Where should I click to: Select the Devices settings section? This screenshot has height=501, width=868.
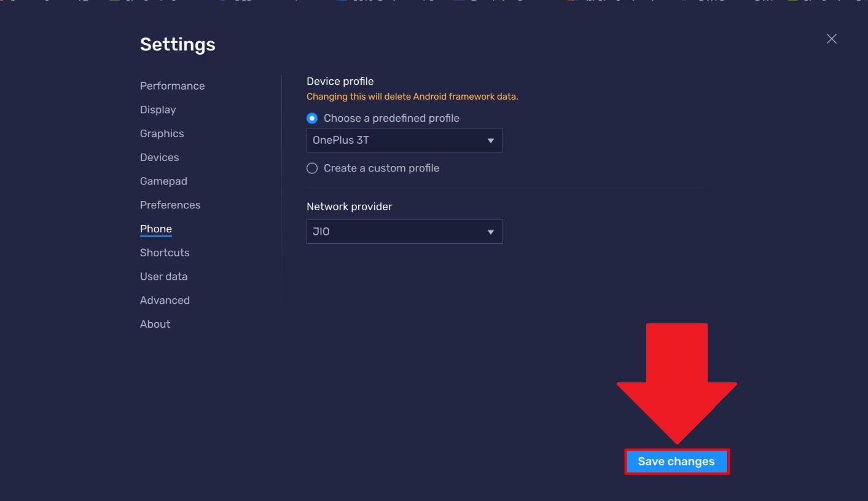click(x=159, y=157)
